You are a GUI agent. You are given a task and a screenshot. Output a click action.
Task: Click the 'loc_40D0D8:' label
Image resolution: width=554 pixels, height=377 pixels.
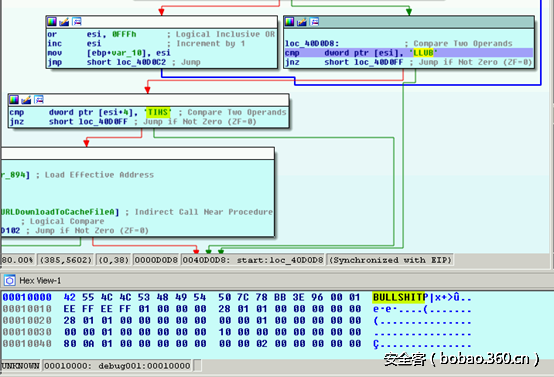[312, 43]
